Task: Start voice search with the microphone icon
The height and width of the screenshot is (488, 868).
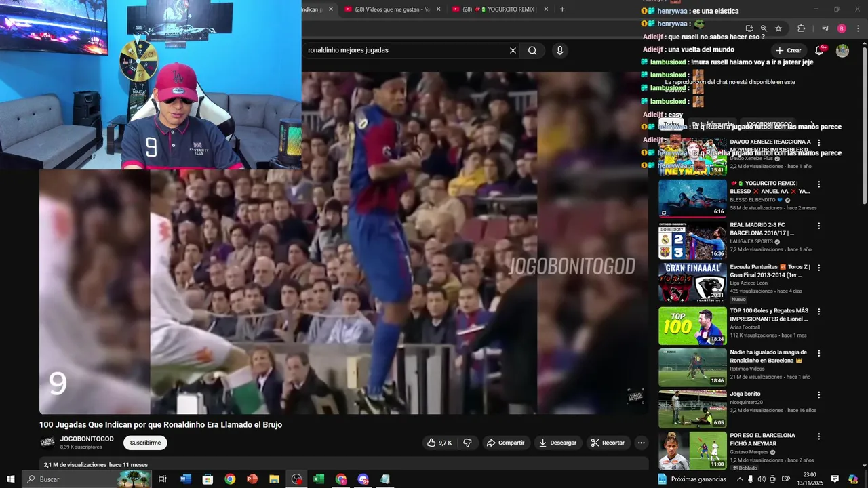Action: (x=559, y=50)
